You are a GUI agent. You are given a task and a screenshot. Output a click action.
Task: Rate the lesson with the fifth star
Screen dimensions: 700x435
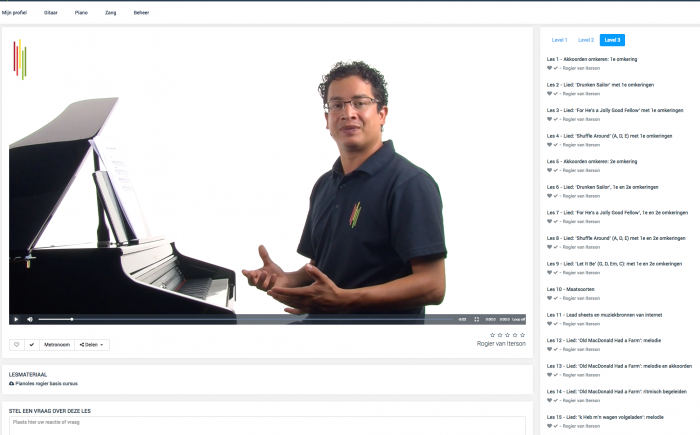pos(522,335)
